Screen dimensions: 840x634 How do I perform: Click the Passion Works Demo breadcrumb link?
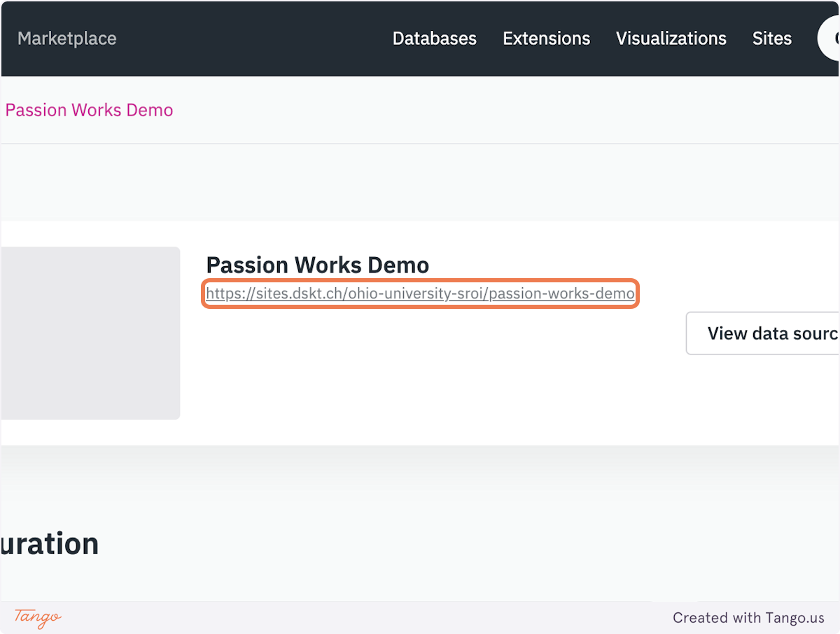tap(89, 110)
